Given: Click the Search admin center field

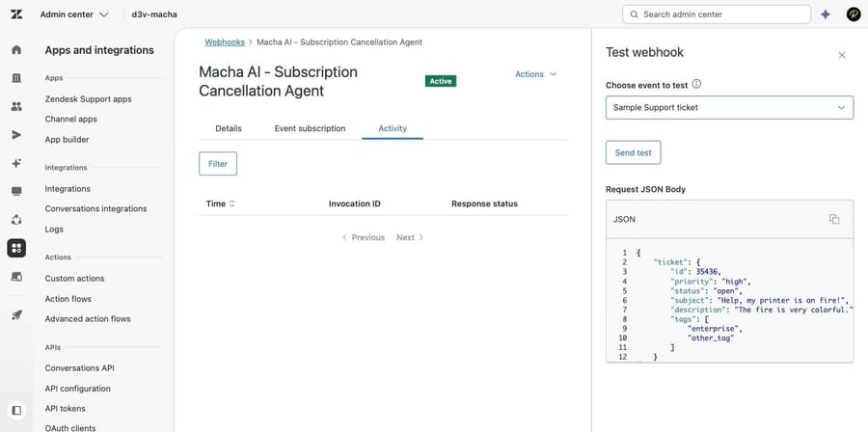Looking at the screenshot, I should tap(717, 14).
